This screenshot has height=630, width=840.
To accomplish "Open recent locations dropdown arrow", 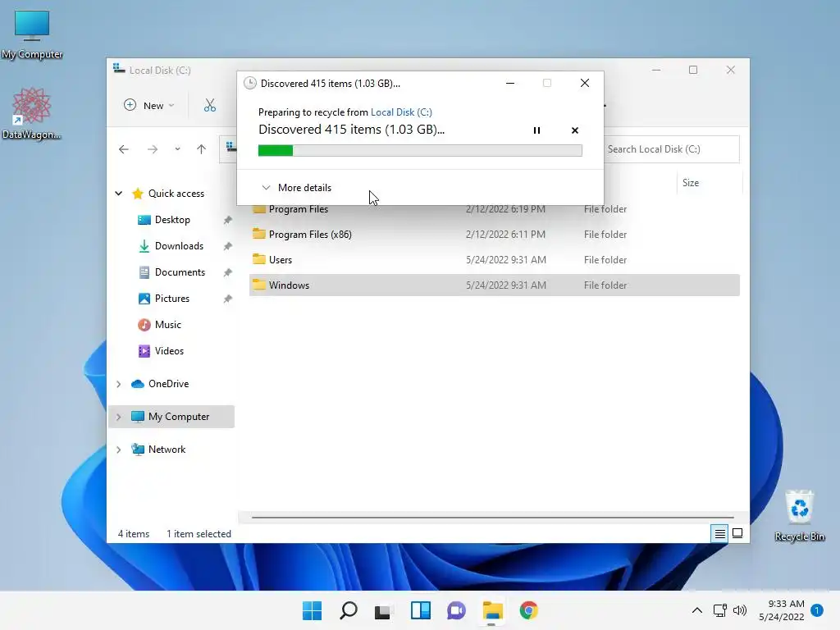I will (x=177, y=149).
